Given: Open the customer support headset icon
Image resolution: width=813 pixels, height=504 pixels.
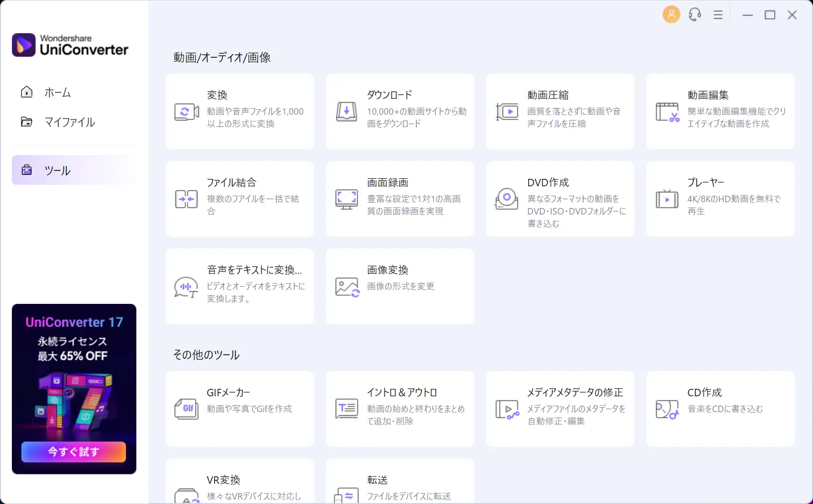Looking at the screenshot, I should [x=694, y=14].
